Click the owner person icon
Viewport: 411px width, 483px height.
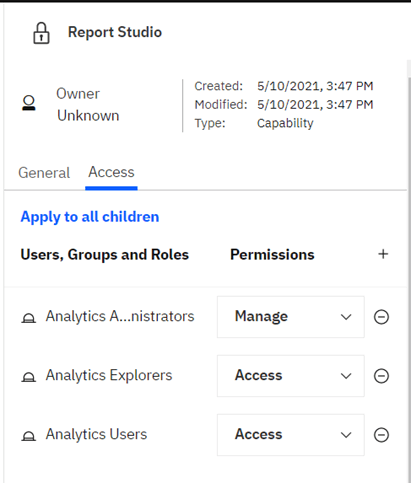29,103
